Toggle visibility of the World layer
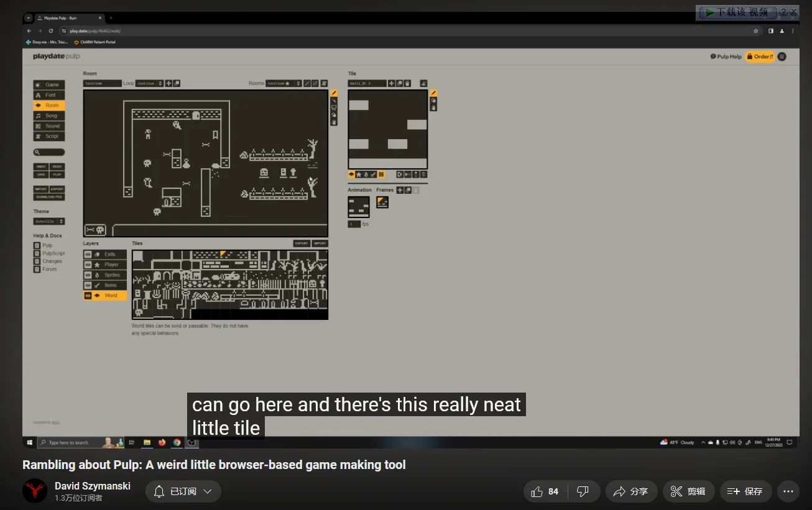The image size is (812, 510). point(88,296)
